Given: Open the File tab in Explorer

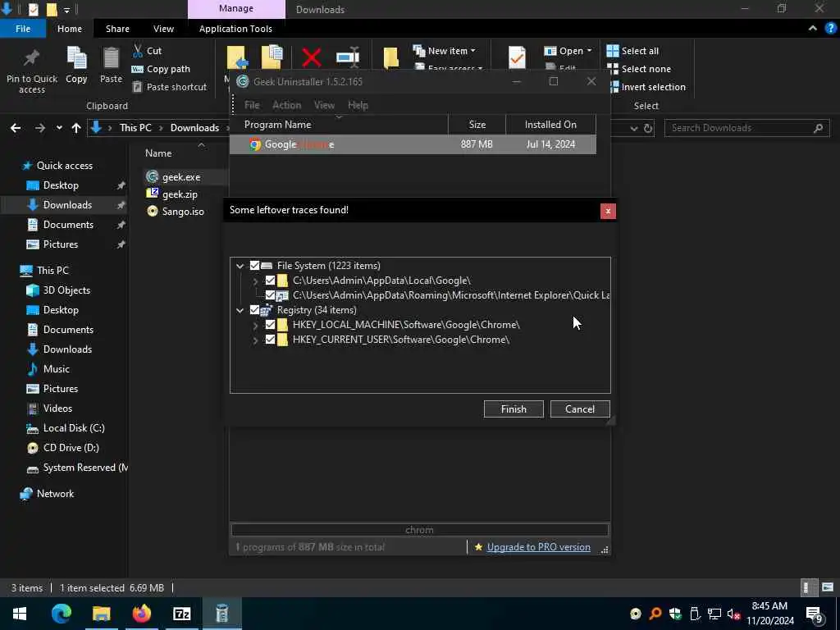Looking at the screenshot, I should coord(23,29).
